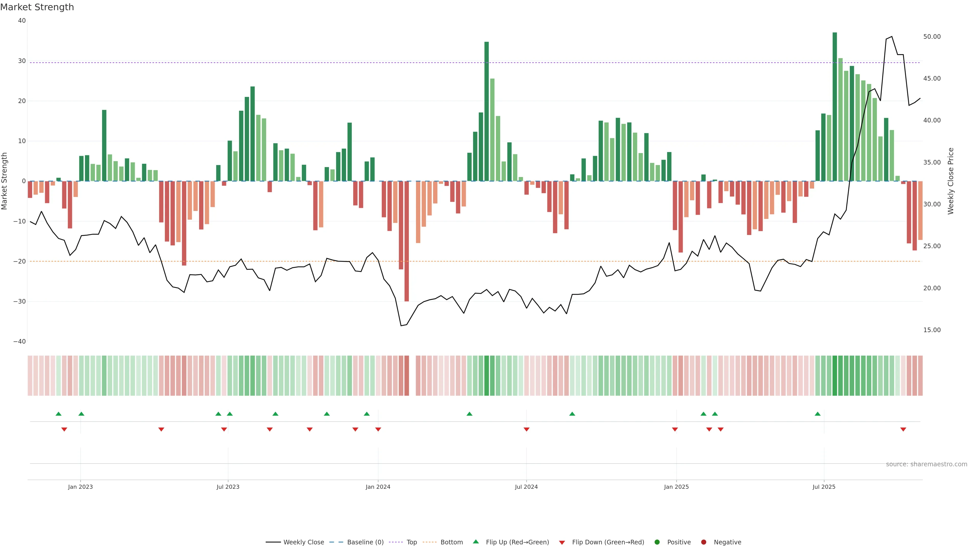This screenshot has width=980, height=551.
Task: Click the Market Strength chart title
Action: pyautogui.click(x=37, y=7)
